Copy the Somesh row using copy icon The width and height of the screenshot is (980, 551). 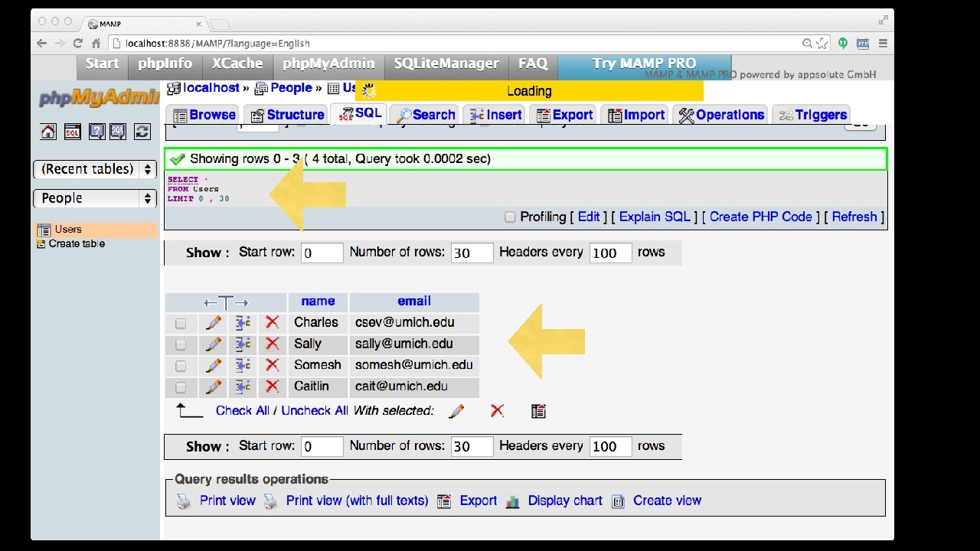click(x=243, y=366)
